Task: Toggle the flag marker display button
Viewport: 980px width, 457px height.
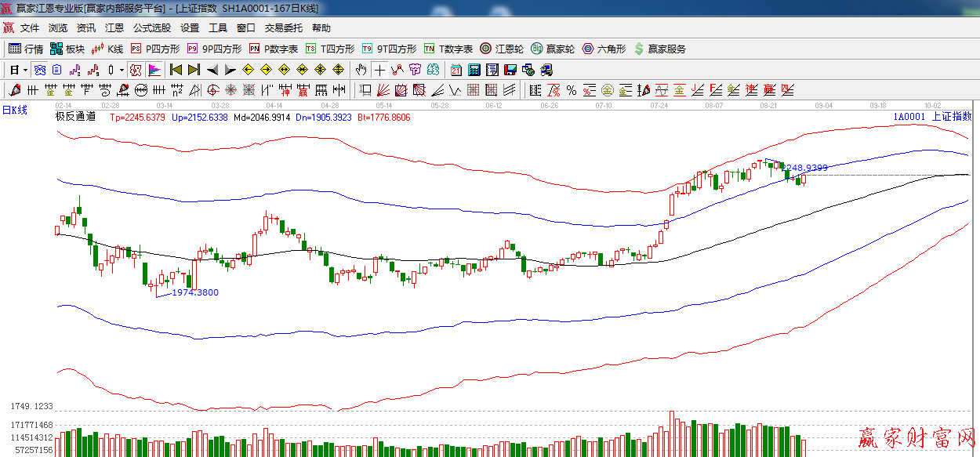Action: point(154,70)
